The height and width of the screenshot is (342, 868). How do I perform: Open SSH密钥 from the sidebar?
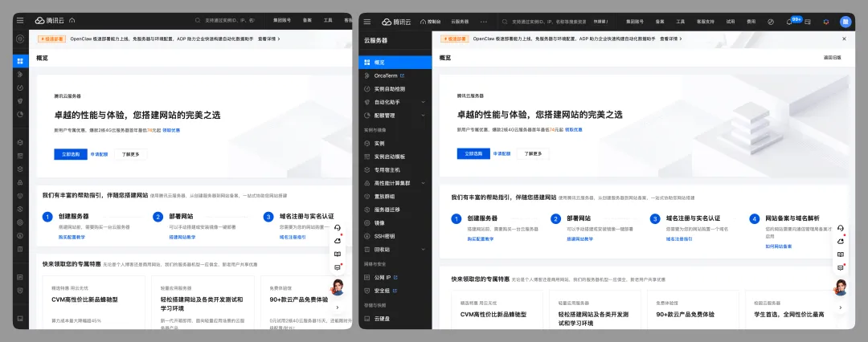pos(385,236)
